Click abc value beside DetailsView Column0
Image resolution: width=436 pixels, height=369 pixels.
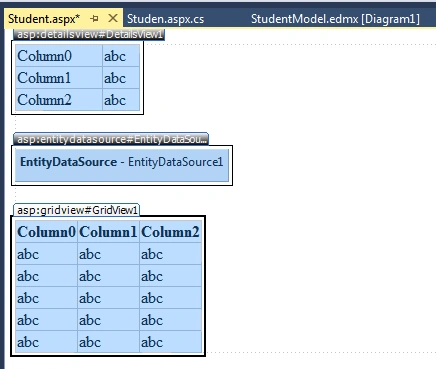(x=121, y=56)
